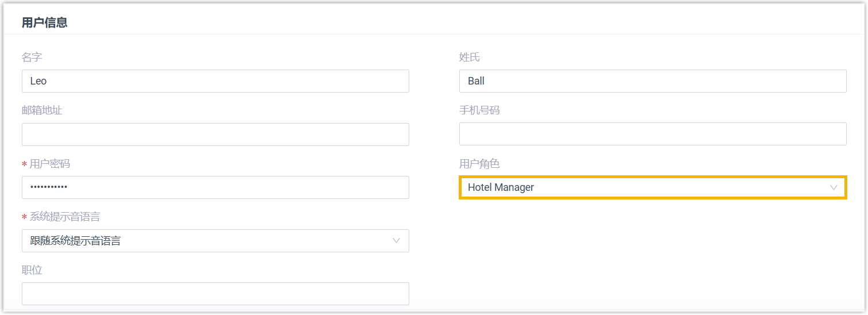Click the 用户密码 required field label
The image size is (868, 315).
coord(50,164)
